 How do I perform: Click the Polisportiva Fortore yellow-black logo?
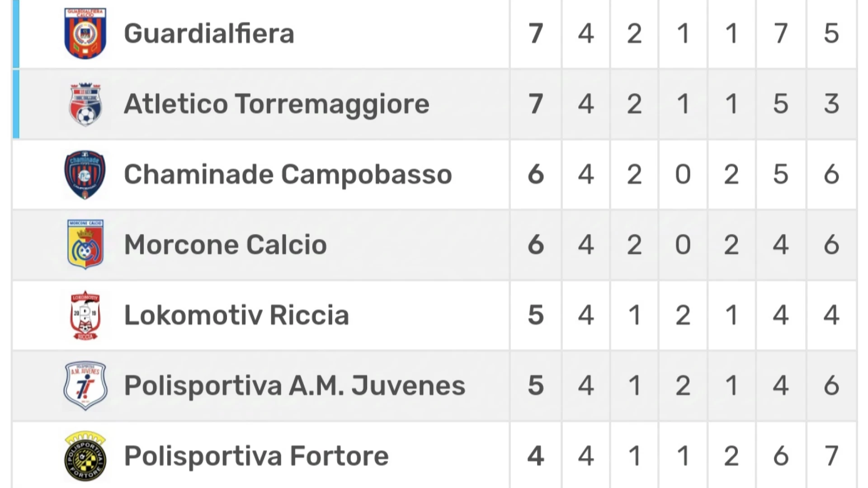(85, 456)
